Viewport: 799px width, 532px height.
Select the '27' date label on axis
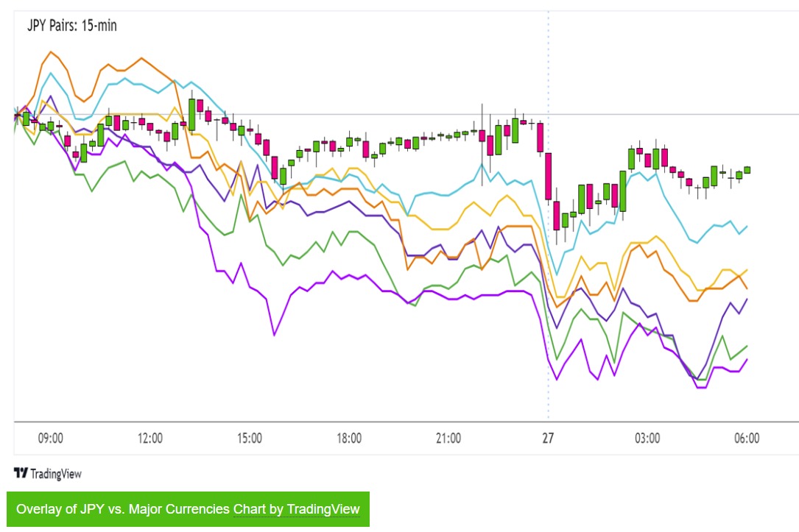pos(548,439)
